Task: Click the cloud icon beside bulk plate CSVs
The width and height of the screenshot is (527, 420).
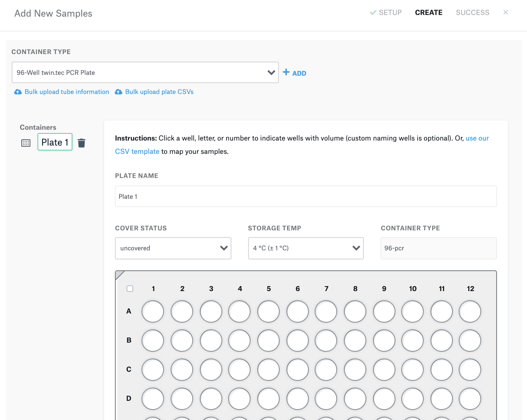Action: [x=119, y=91]
